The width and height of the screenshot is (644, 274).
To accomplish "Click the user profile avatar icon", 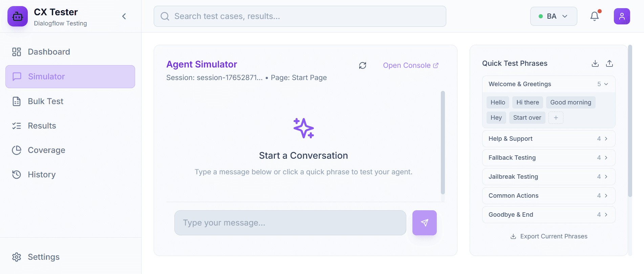I will 622,16.
